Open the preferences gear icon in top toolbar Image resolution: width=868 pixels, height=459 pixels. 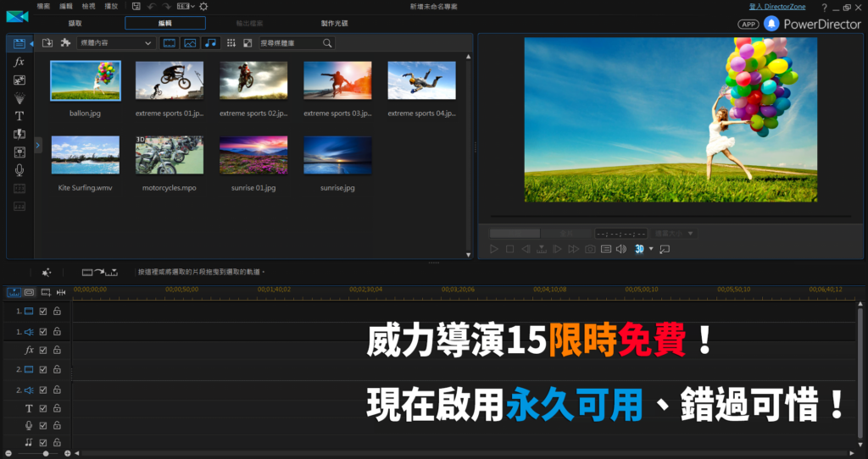click(203, 7)
